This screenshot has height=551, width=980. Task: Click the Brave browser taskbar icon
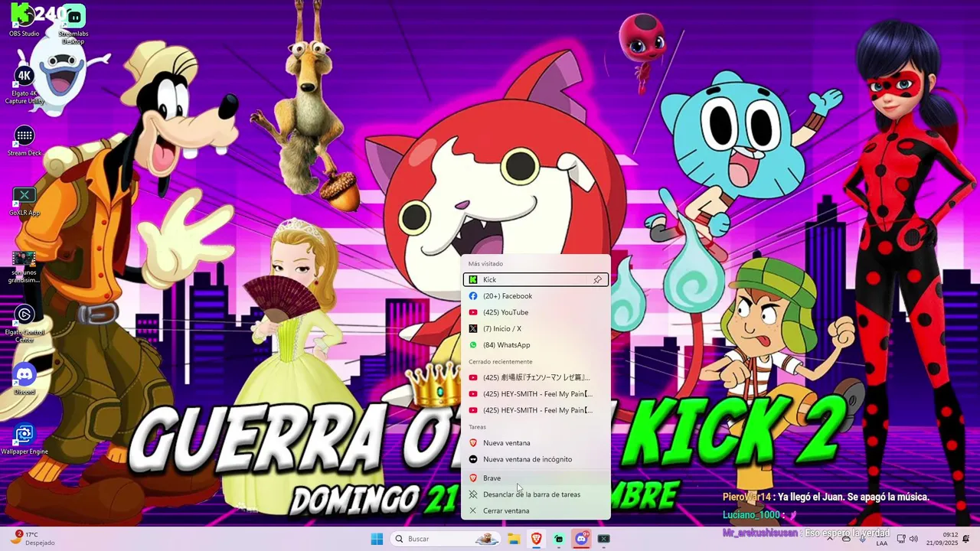(x=537, y=539)
